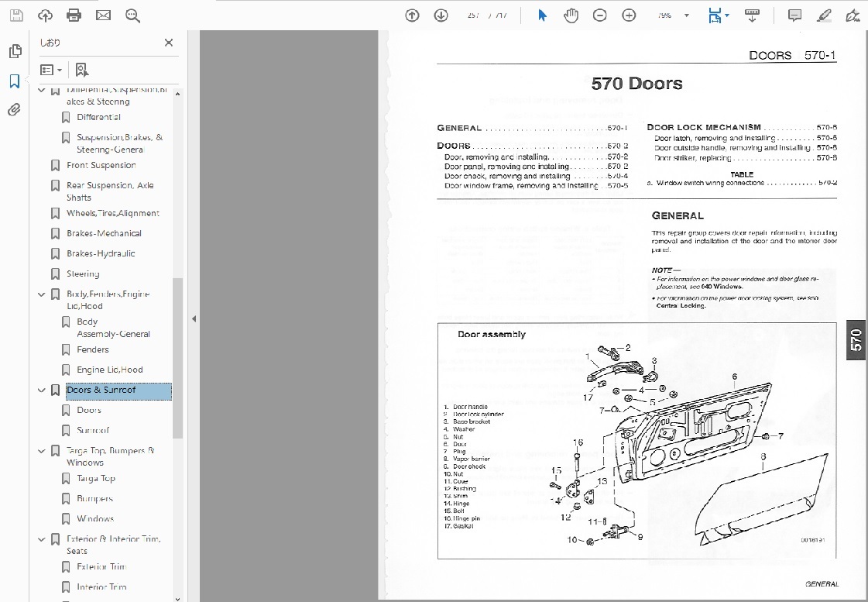Click the '570 Doors' page heading
Screen dimensions: 868x602
coord(636,84)
